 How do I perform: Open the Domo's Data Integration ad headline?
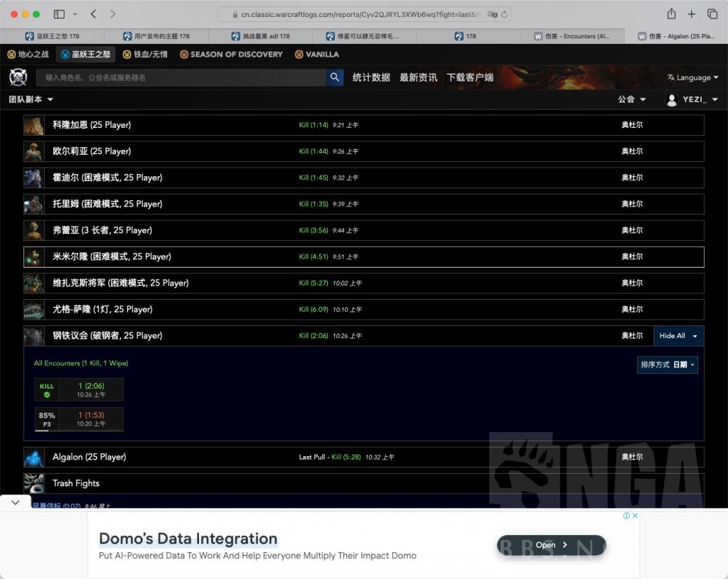[188, 539]
